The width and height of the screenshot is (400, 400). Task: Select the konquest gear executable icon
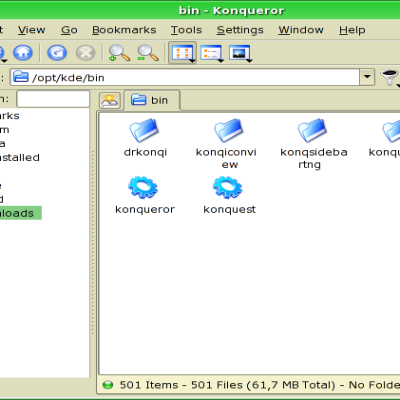click(228, 187)
